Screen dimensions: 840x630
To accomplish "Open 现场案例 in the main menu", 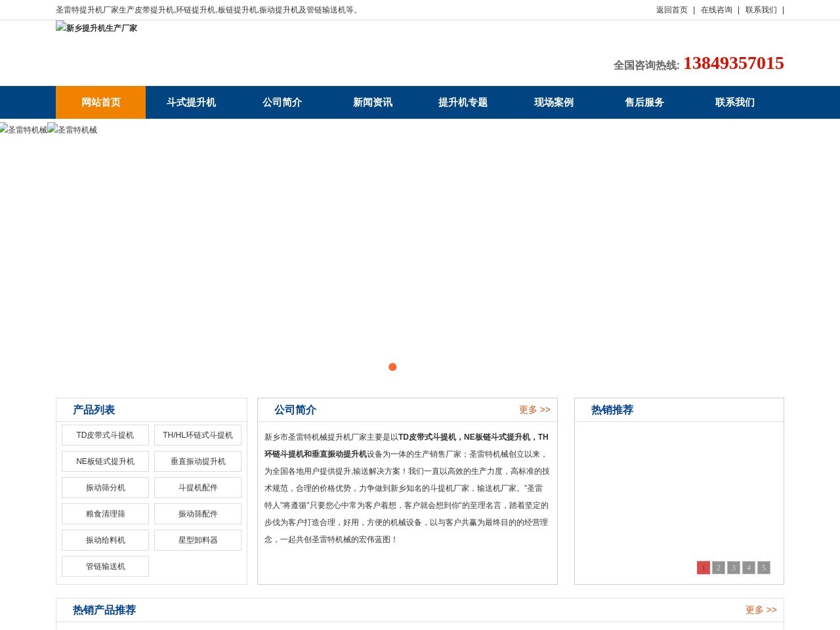I will pyautogui.click(x=553, y=102).
